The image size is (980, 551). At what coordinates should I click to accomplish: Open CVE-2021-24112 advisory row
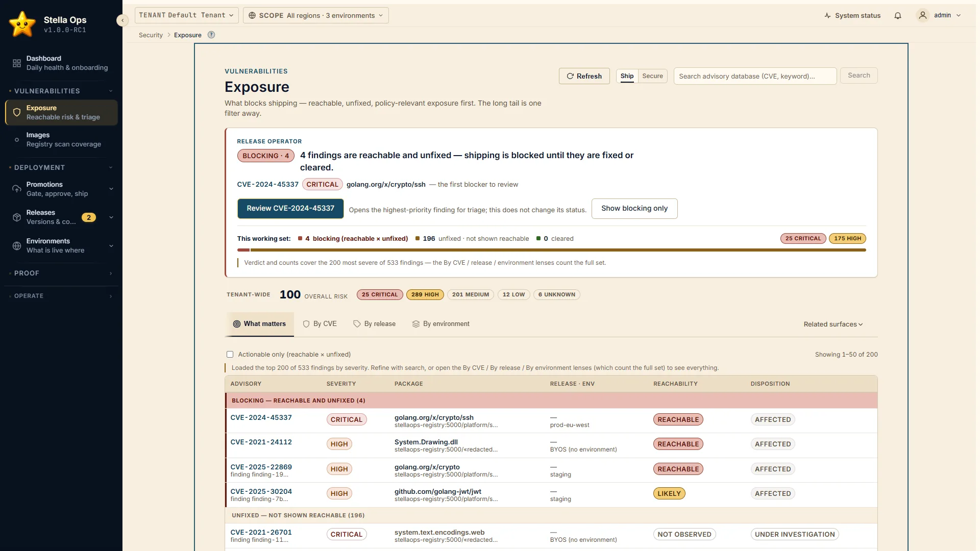pyautogui.click(x=261, y=442)
